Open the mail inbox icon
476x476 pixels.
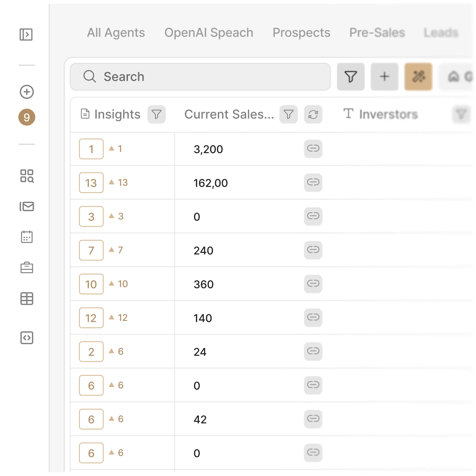[27, 207]
